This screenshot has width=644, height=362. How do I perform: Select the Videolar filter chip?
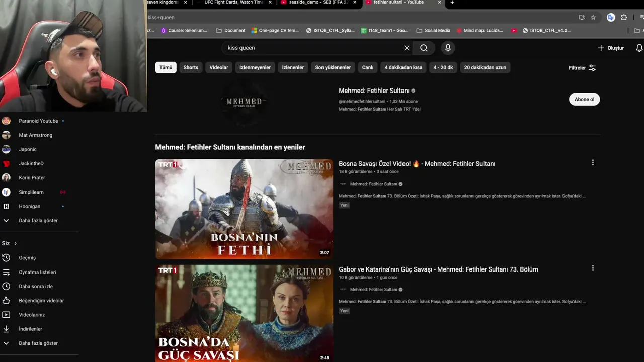[x=219, y=67]
